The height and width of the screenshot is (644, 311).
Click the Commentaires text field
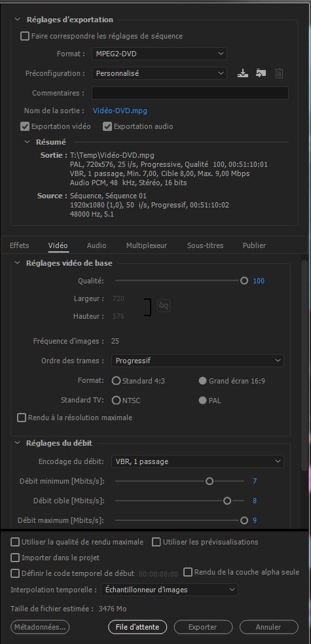[191, 93]
